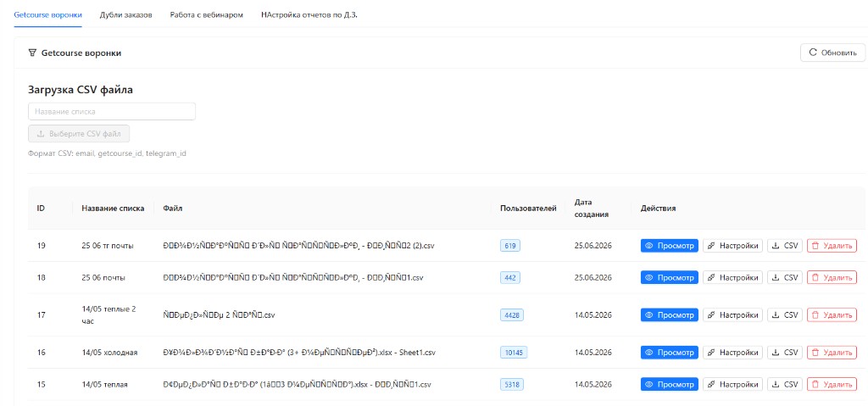Image resolution: width=868 pixels, height=406 pixels.
Task: Open Настройки for 14/05 холодная
Action: pos(732,353)
